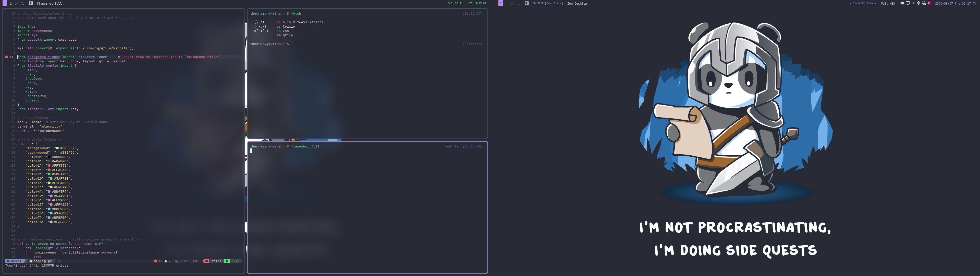980x276 pixels.
Task: Click error marker in gutter at line 11
Action: click(x=6, y=57)
